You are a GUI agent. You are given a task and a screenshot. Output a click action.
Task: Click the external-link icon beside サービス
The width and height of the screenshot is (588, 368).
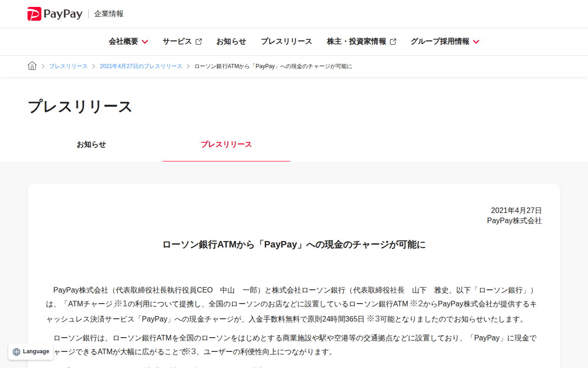198,41
